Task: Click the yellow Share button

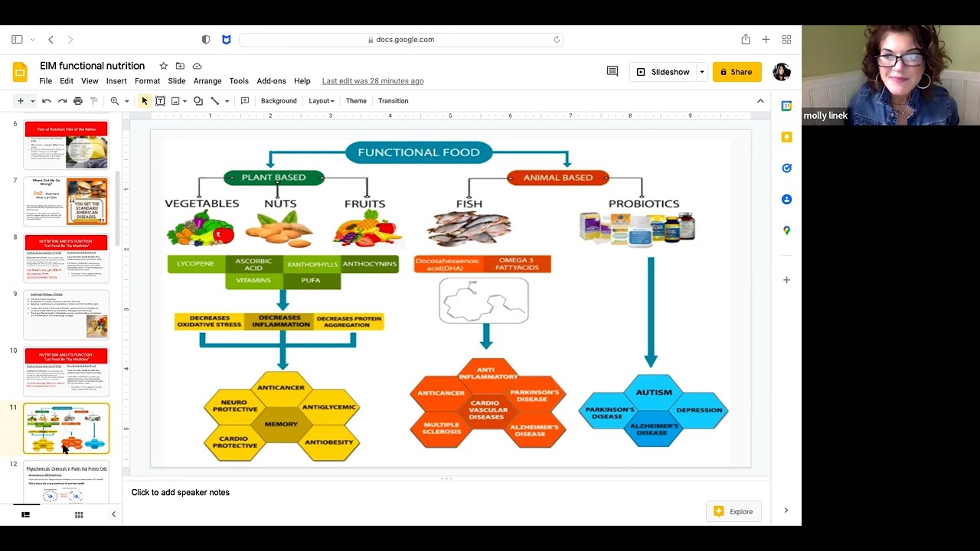Action: coord(737,72)
